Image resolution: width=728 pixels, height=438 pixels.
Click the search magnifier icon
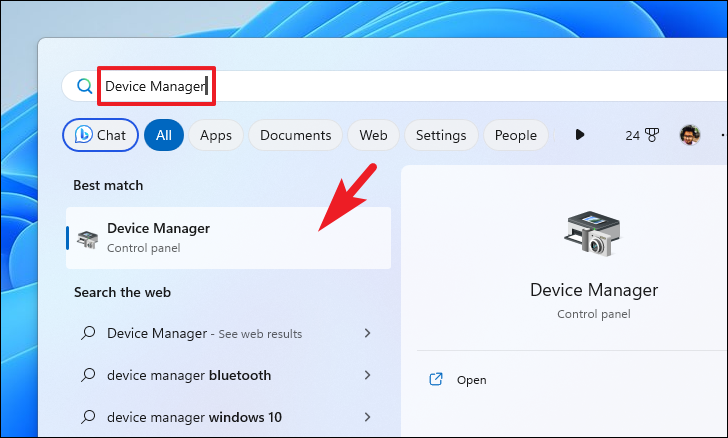click(85, 86)
